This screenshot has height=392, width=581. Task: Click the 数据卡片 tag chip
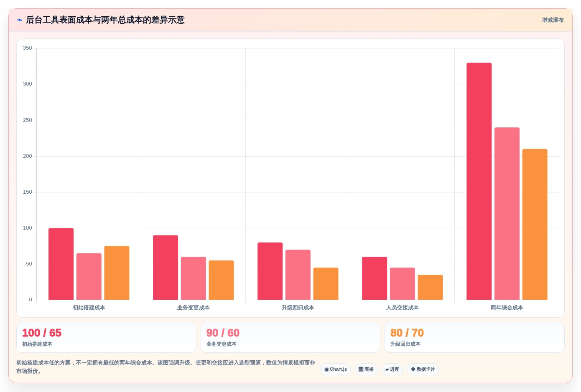coord(423,369)
